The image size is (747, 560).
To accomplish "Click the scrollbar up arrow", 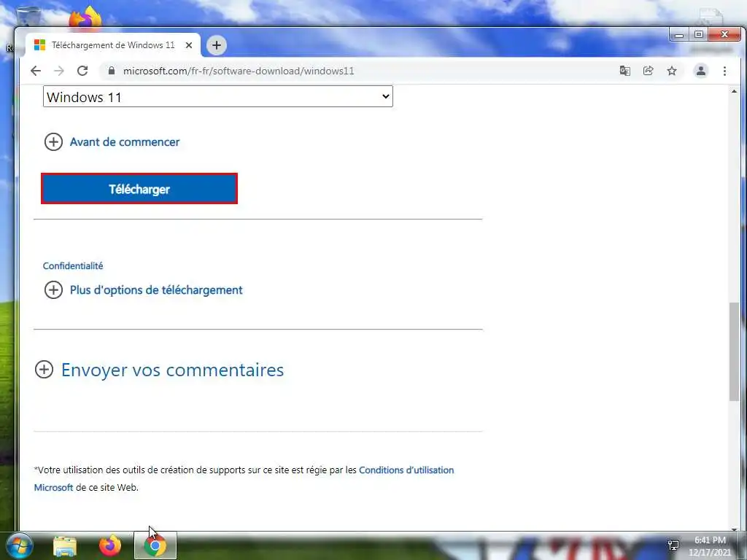I will pyautogui.click(x=734, y=91).
